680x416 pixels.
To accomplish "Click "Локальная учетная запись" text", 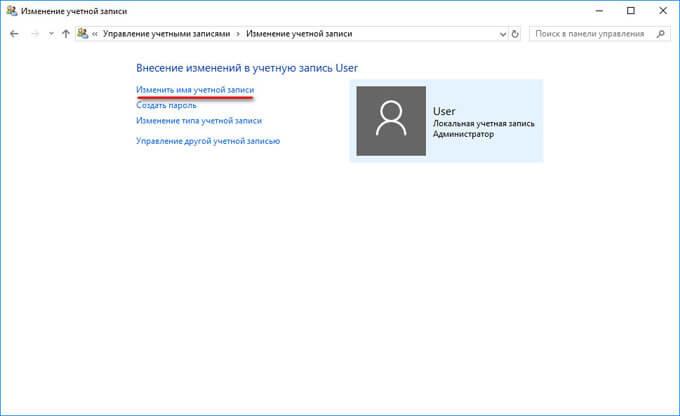I will pos(484,124).
